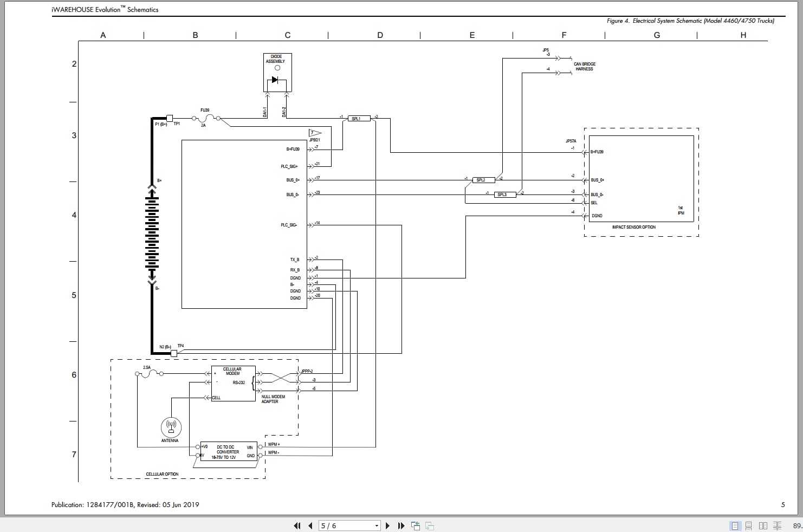The image size is (803, 532).
Task: Click the 'NULL MODEM ADAPTER' label
Action: coord(273,399)
